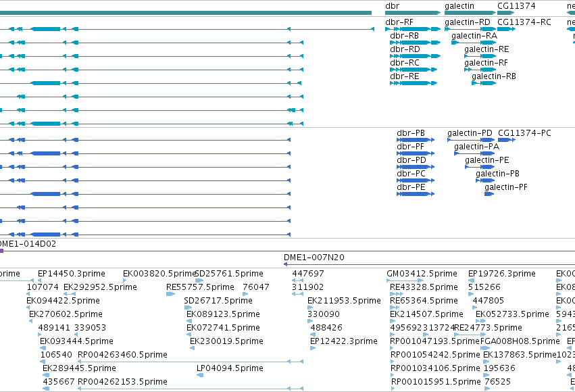
Task: Select the EK292952.5prime feature label
Action: coord(100,287)
